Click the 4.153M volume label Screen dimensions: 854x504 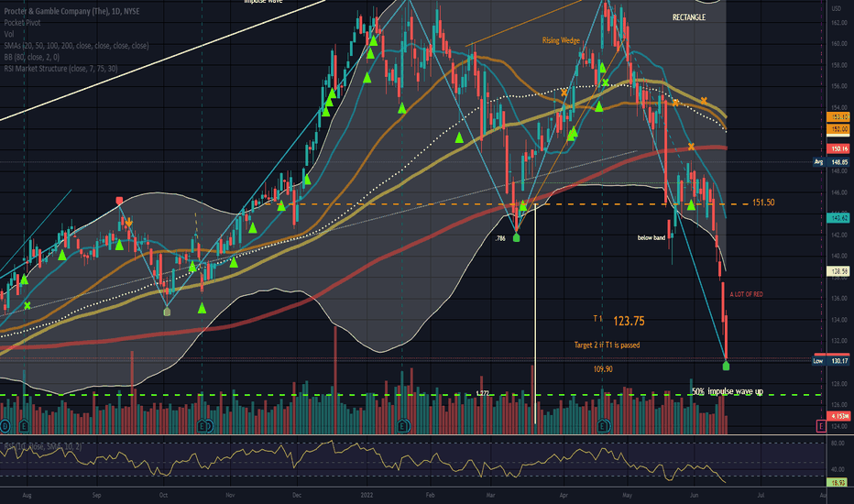(838, 416)
